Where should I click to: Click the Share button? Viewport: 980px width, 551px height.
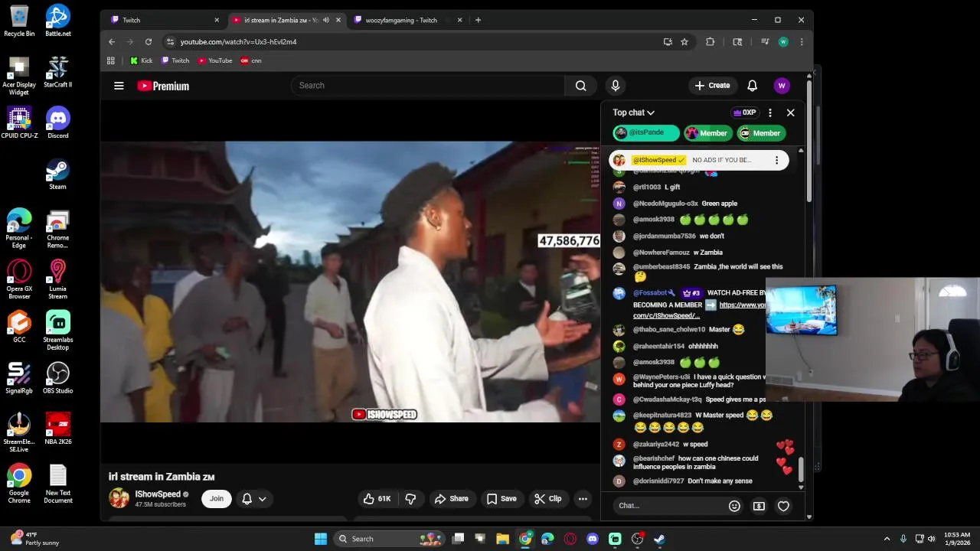click(x=451, y=499)
